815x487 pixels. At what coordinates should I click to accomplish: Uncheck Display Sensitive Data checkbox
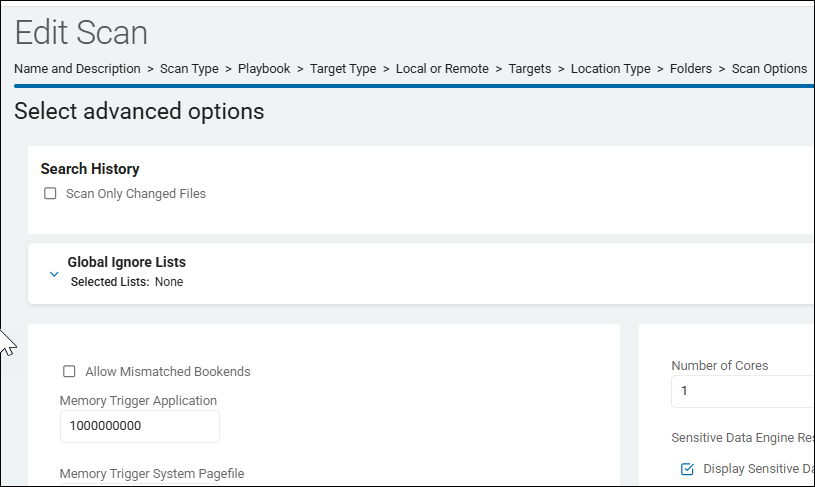[x=687, y=469]
